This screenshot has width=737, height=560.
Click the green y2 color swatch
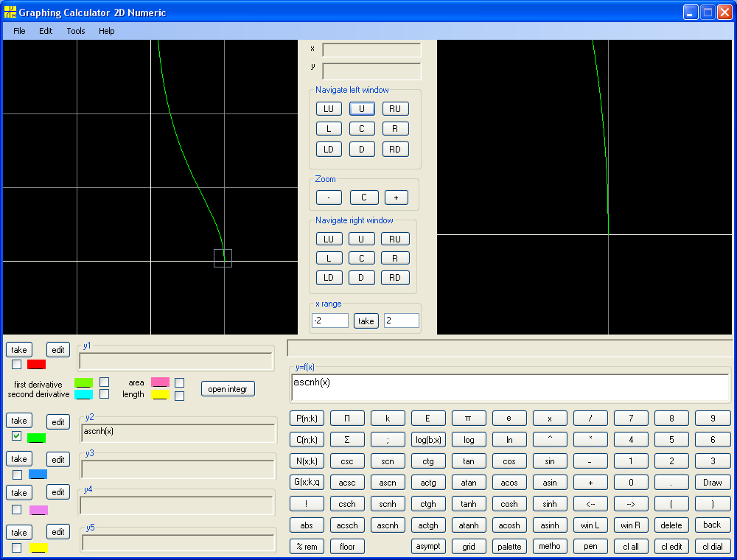coord(36,438)
